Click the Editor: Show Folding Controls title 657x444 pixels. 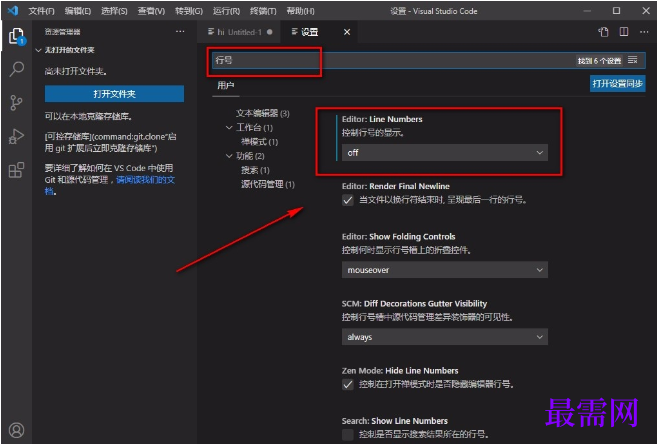[x=398, y=237]
